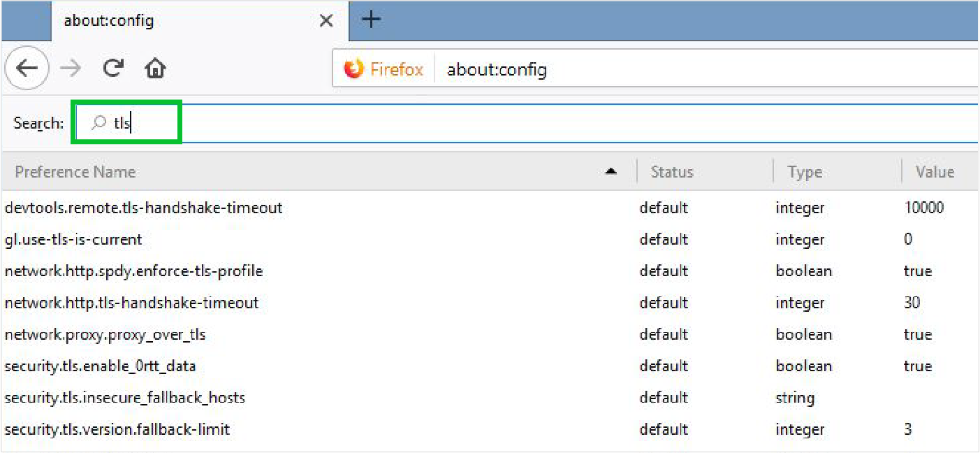Select network.http.spdy.enforce-tls-profile preference
This screenshot has width=980, height=453.
coord(133,271)
